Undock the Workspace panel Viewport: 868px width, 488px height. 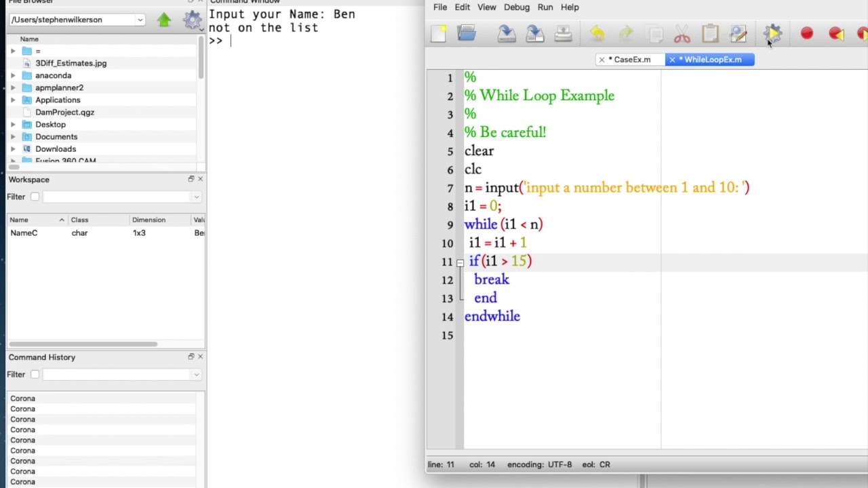tap(191, 179)
